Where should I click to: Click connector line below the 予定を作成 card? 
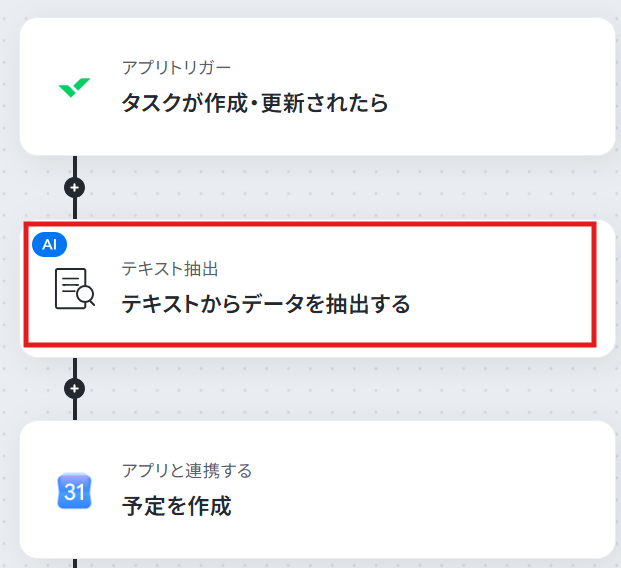[x=75, y=563]
